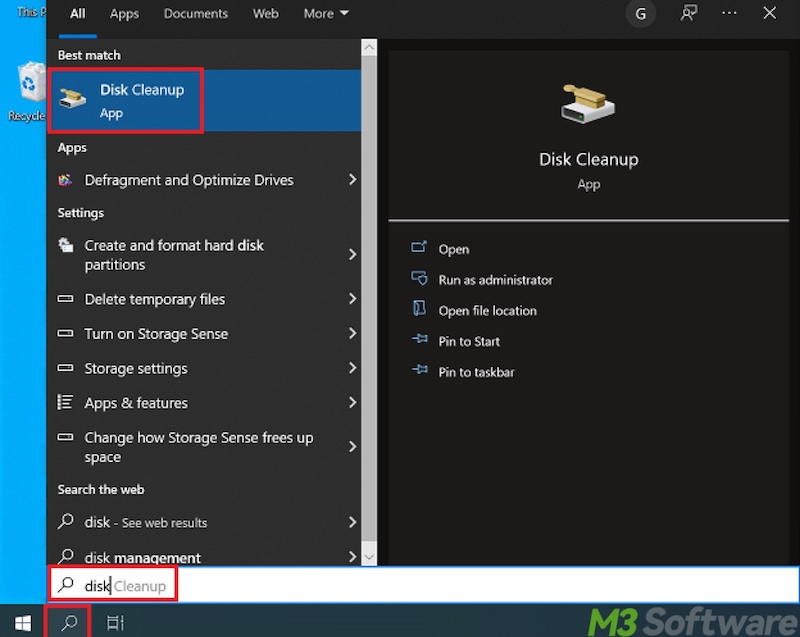Expand Defragment and Optimize Drives arrow
Image resolution: width=800 pixels, height=637 pixels.
tap(353, 179)
